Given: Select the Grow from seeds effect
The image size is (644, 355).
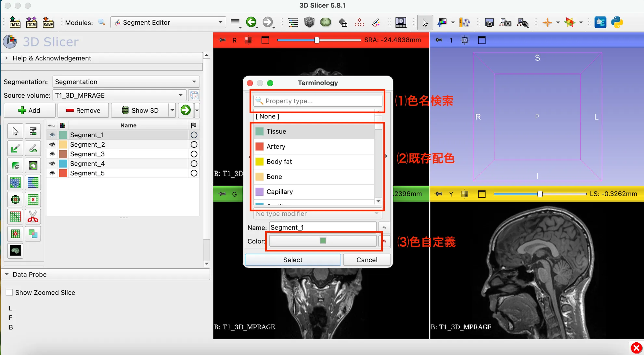Looking at the screenshot, I should click(15, 182).
